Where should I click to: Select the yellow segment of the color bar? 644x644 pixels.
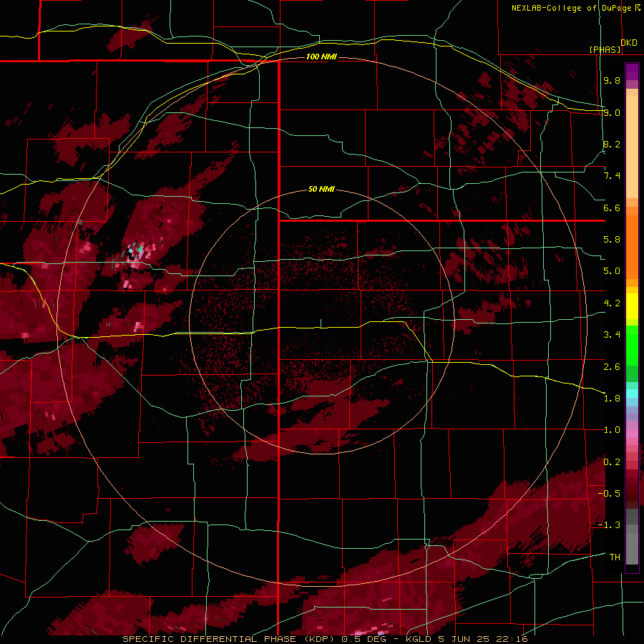(632, 306)
